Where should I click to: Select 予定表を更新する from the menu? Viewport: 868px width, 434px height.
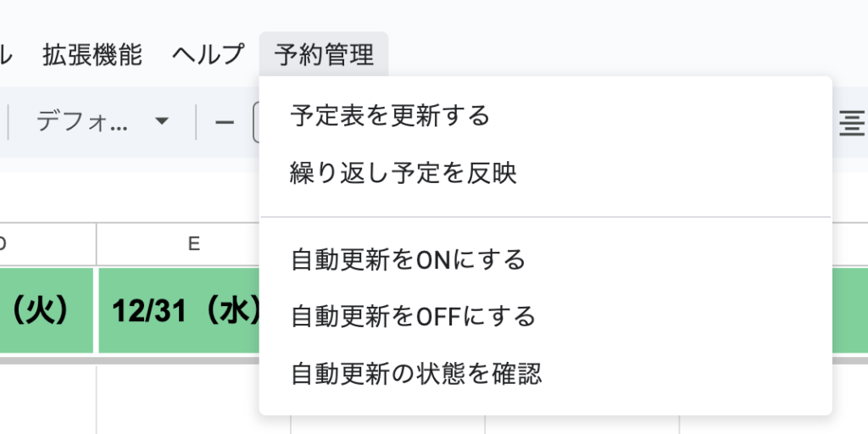[390, 115]
